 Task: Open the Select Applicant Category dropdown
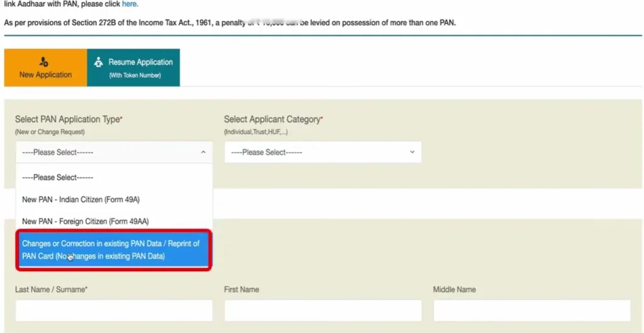pos(322,152)
